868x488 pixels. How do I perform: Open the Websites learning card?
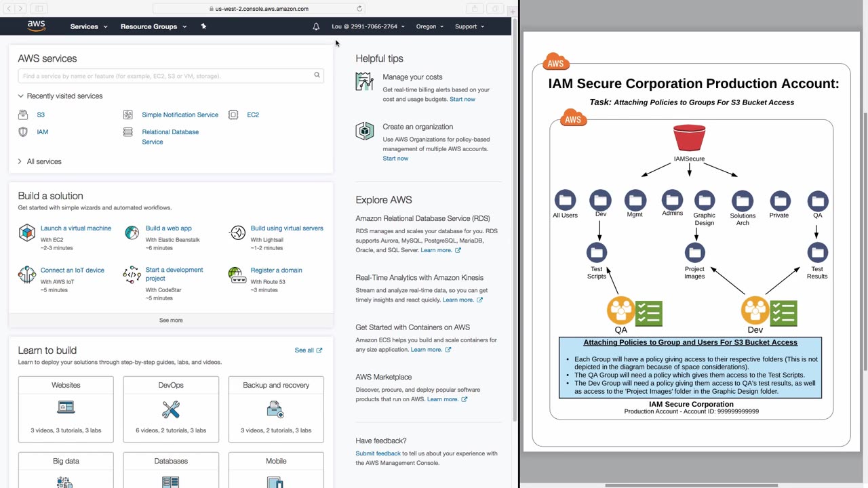pyautogui.click(x=66, y=409)
